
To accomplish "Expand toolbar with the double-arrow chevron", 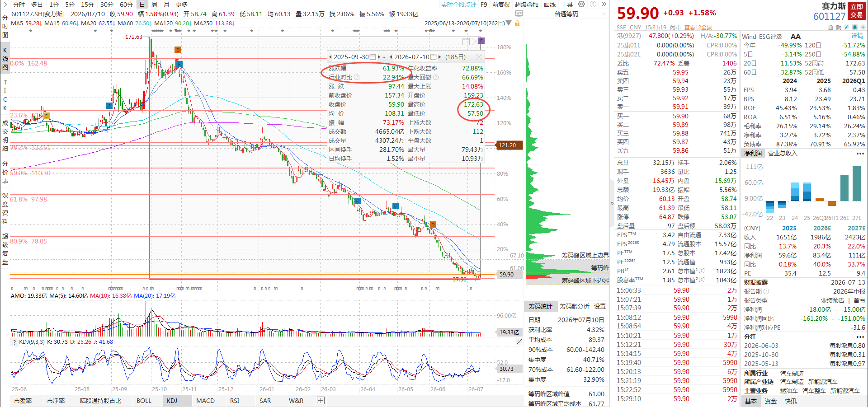I will [604, 4].
